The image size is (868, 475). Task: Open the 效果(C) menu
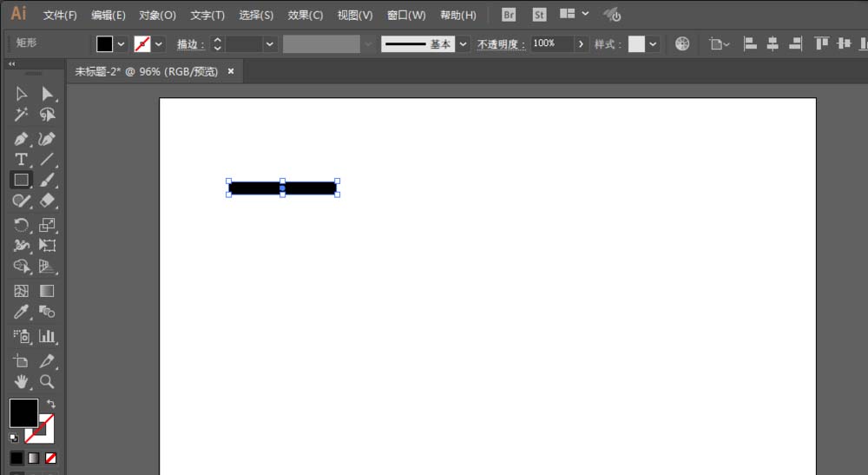coord(305,16)
